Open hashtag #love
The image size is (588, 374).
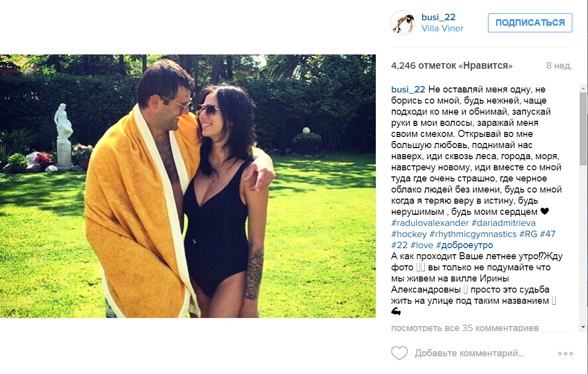pos(422,245)
